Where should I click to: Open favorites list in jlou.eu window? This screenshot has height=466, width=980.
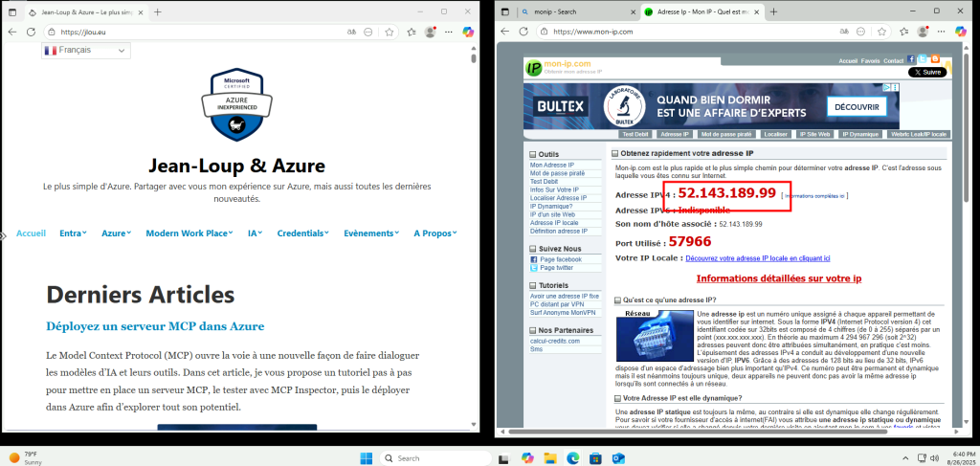[412, 32]
